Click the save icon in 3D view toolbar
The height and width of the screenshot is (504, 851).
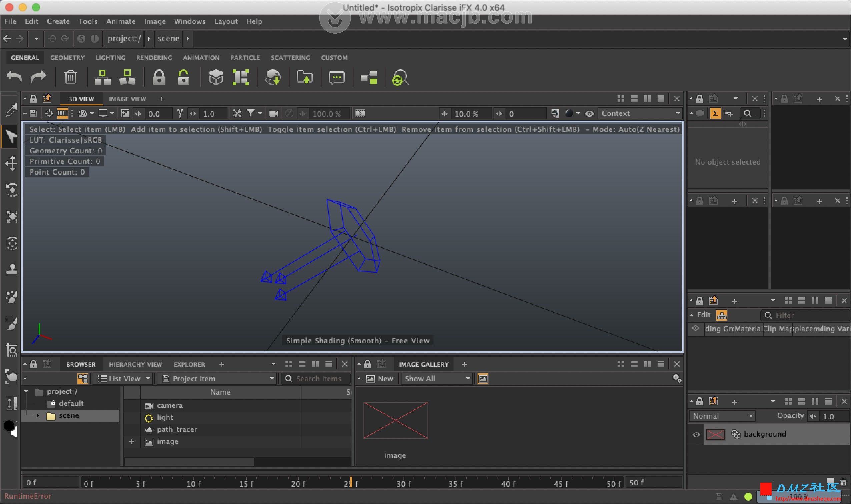click(x=33, y=113)
